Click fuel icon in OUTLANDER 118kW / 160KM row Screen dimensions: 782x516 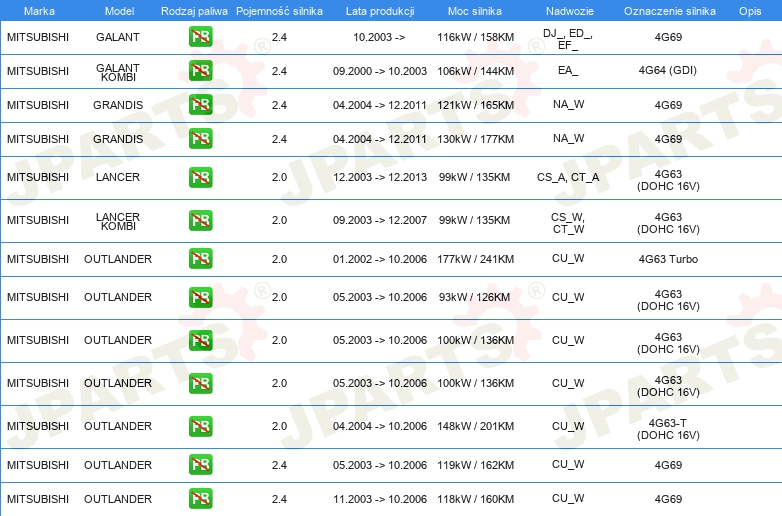pos(200,499)
